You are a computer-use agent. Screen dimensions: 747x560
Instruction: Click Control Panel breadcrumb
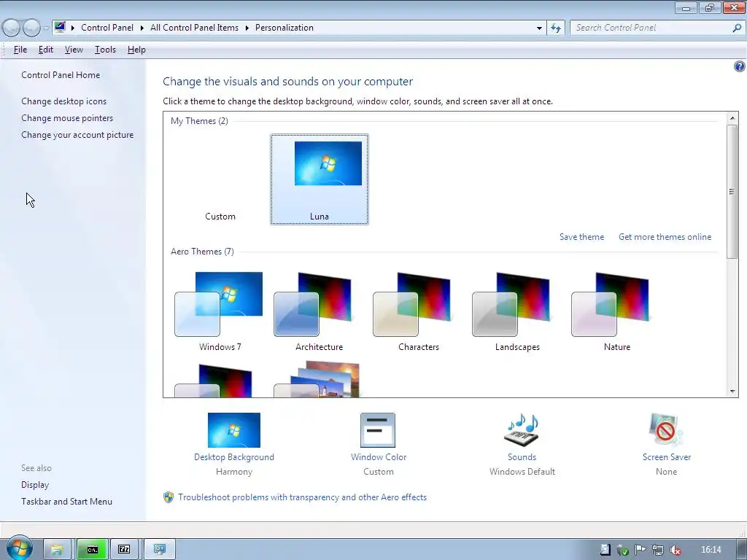[x=107, y=28]
